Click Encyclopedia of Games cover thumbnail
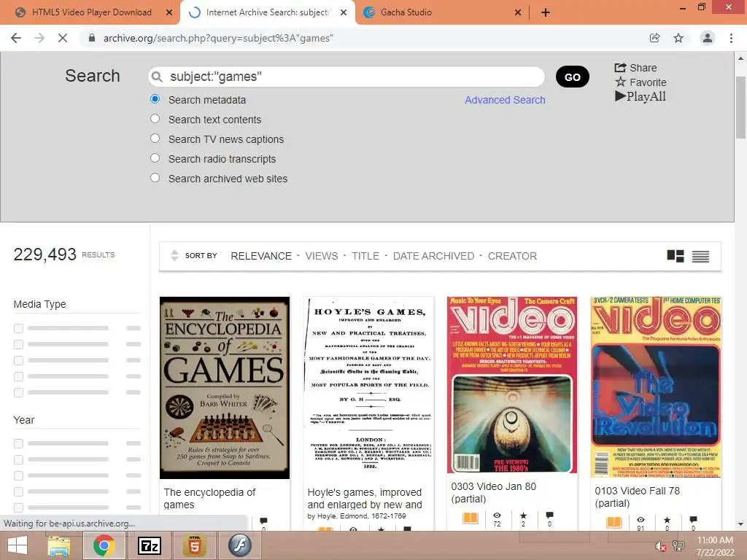The height and width of the screenshot is (560, 747). tap(225, 388)
